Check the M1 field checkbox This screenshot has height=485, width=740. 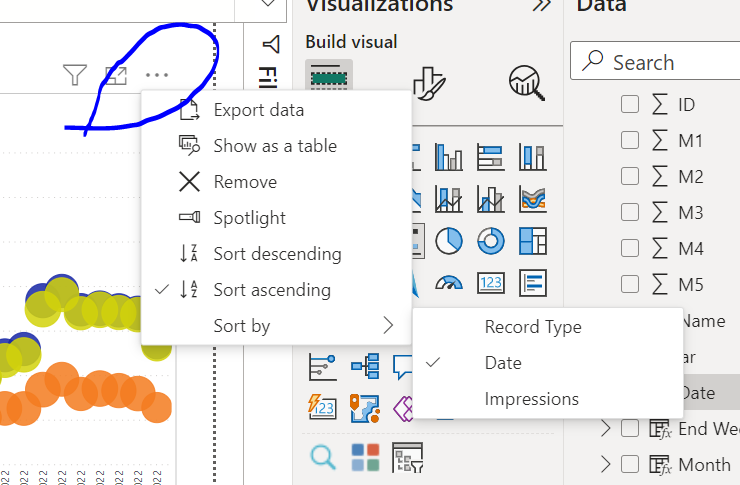[630, 140]
